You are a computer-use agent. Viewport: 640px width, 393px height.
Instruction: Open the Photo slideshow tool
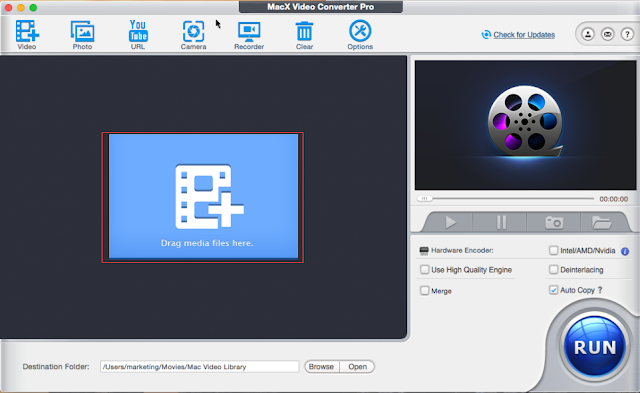pos(82,35)
